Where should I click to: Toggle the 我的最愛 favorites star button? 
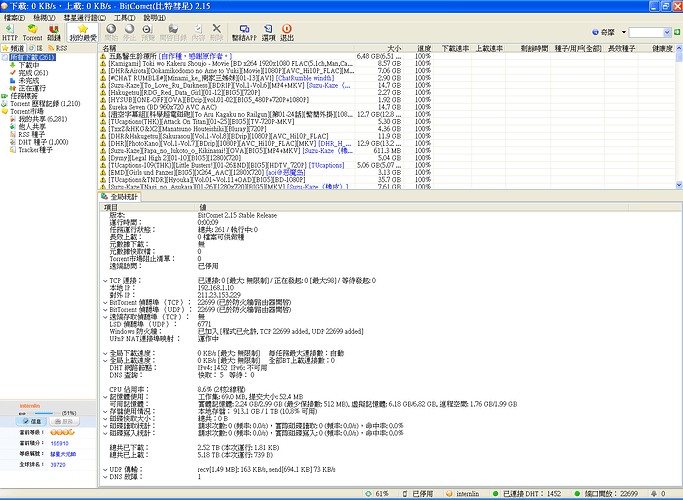point(83,33)
